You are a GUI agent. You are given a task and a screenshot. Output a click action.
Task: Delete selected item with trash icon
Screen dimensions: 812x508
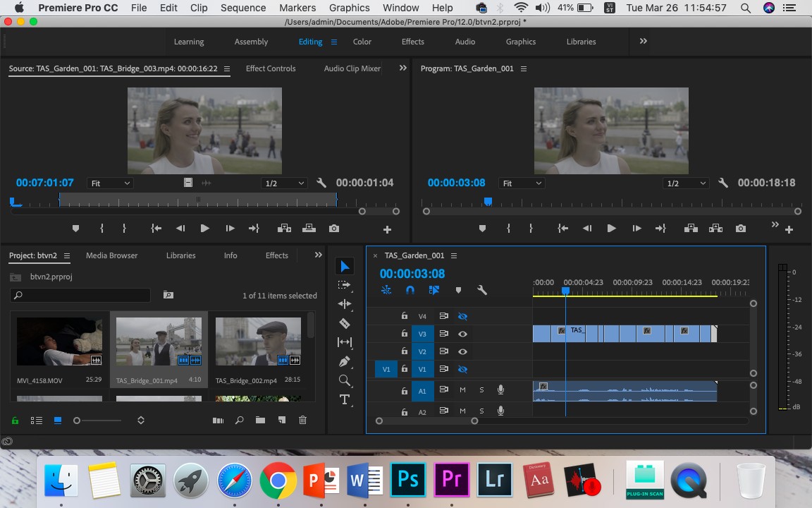click(x=303, y=421)
